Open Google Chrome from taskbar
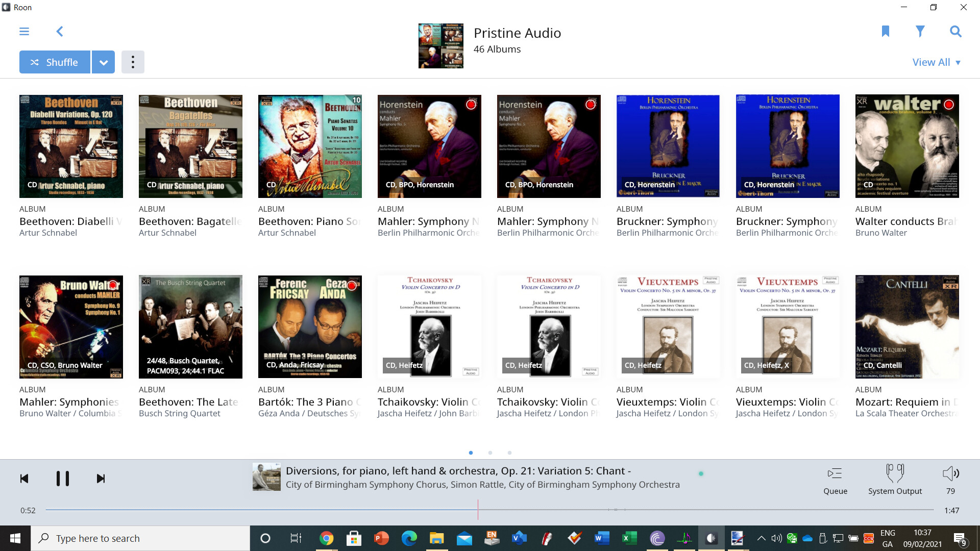 pyautogui.click(x=326, y=538)
